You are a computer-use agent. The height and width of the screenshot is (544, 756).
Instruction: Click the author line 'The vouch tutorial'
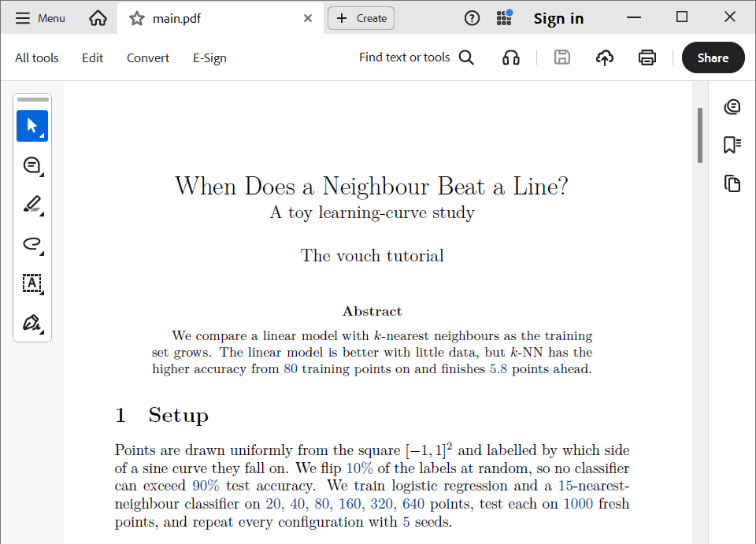click(x=372, y=256)
